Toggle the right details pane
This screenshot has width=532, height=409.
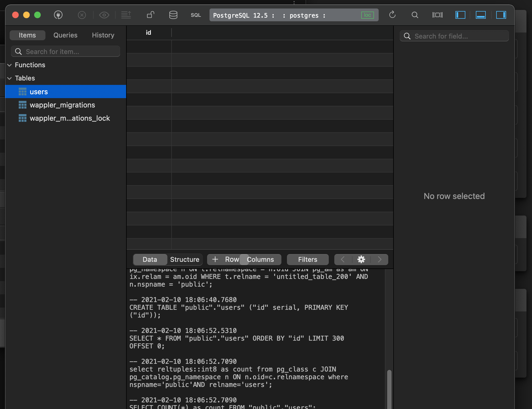(x=501, y=15)
